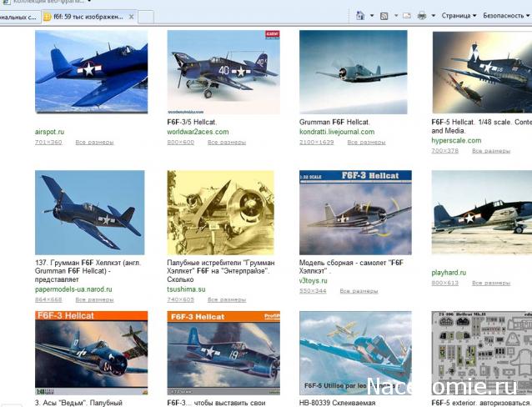
Task: Expand the Home page dropdown arrow
Action: click(370, 16)
